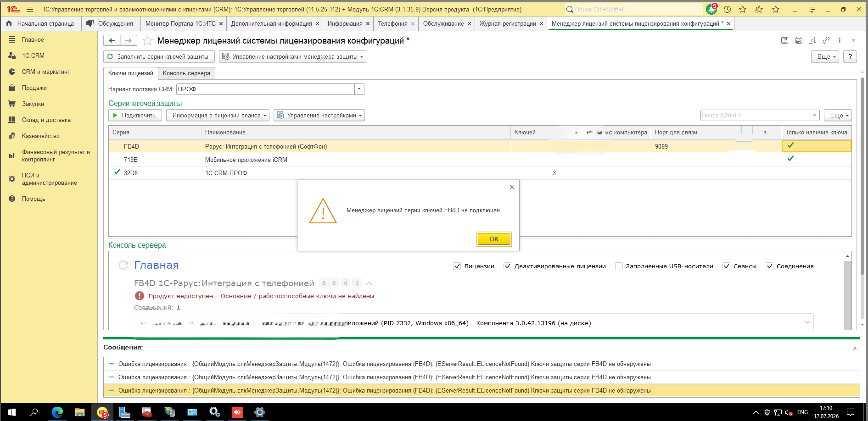Open the Помощь section in sidebar
The height and width of the screenshot is (421, 868).
point(34,199)
